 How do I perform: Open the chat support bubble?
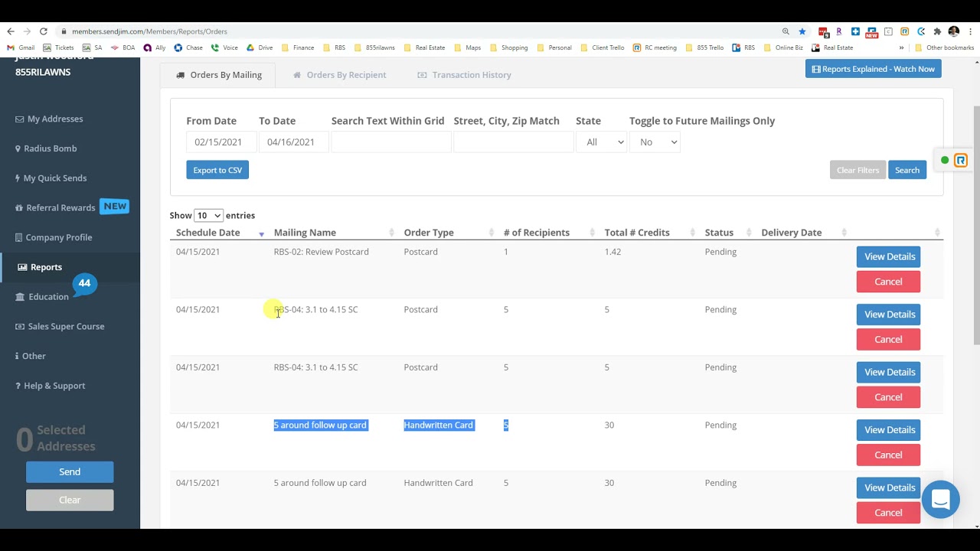click(940, 500)
